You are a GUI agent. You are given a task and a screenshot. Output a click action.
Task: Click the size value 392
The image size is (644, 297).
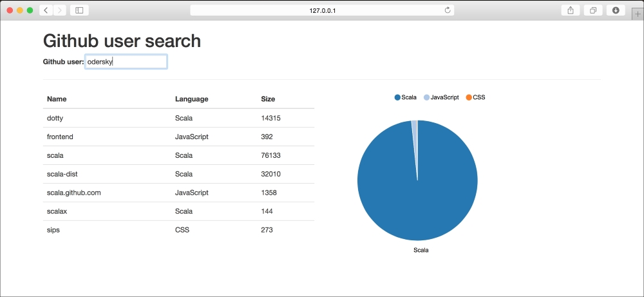tap(267, 137)
